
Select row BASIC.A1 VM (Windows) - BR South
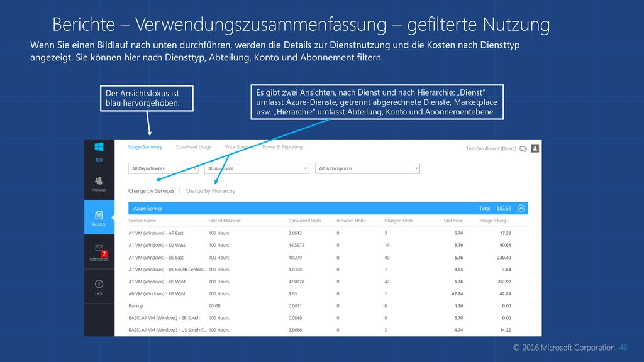[328, 318]
